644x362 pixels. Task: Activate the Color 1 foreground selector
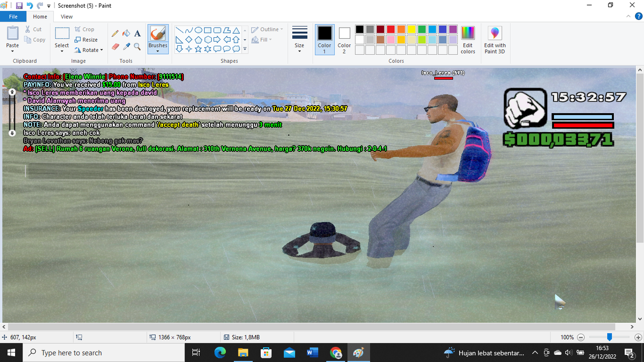(325, 40)
